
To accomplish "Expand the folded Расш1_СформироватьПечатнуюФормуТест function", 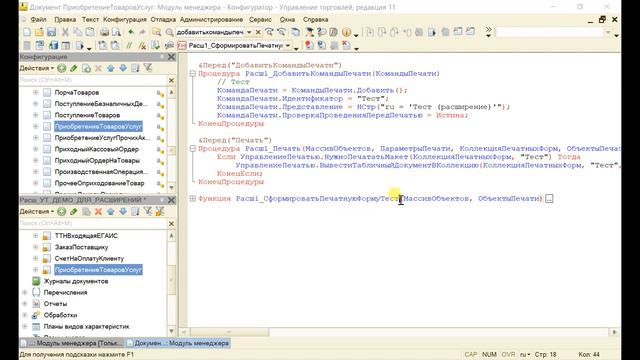I will tap(193, 198).
